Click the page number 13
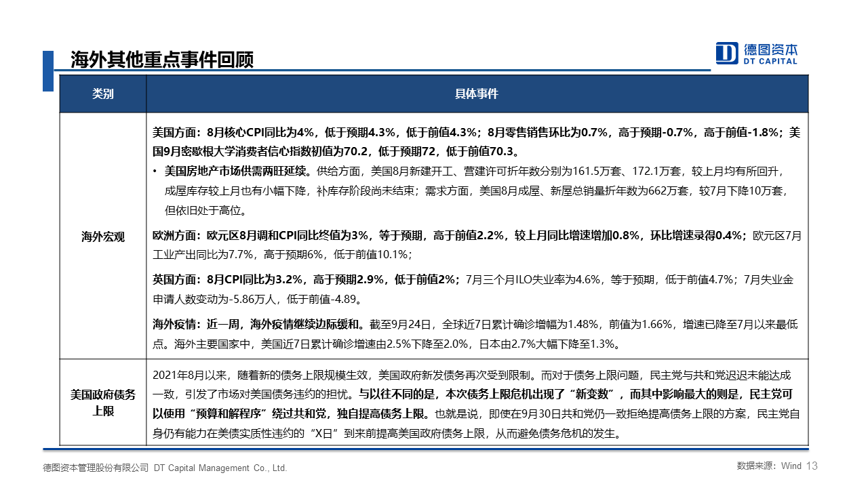This screenshot has width=868, height=488. pyautogui.click(x=812, y=466)
